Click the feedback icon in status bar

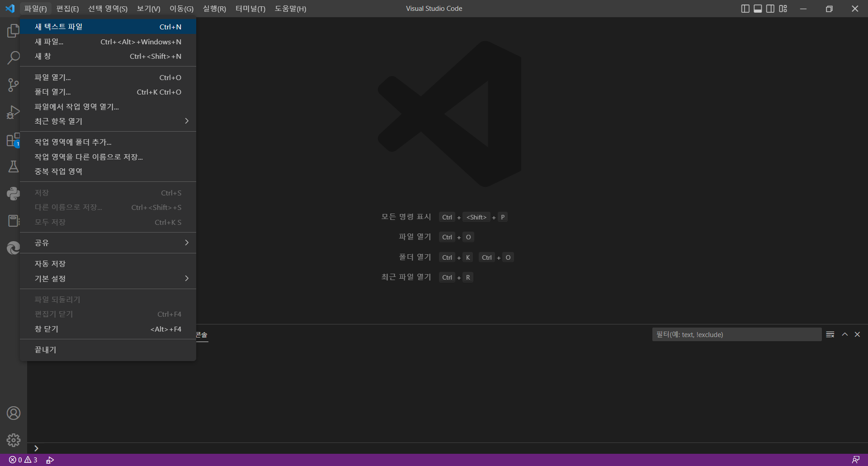pyautogui.click(x=856, y=460)
